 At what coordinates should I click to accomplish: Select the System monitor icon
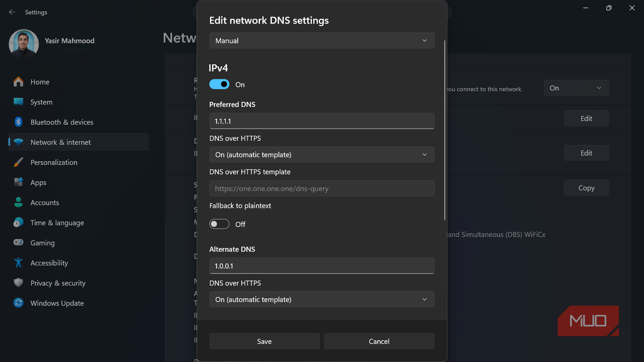[x=18, y=102]
